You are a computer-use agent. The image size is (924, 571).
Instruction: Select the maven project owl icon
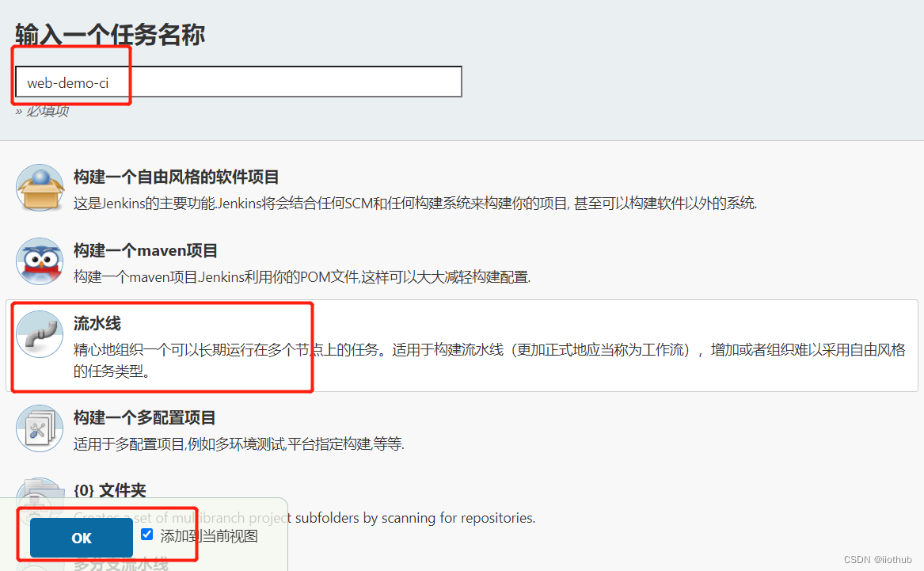pyautogui.click(x=40, y=261)
